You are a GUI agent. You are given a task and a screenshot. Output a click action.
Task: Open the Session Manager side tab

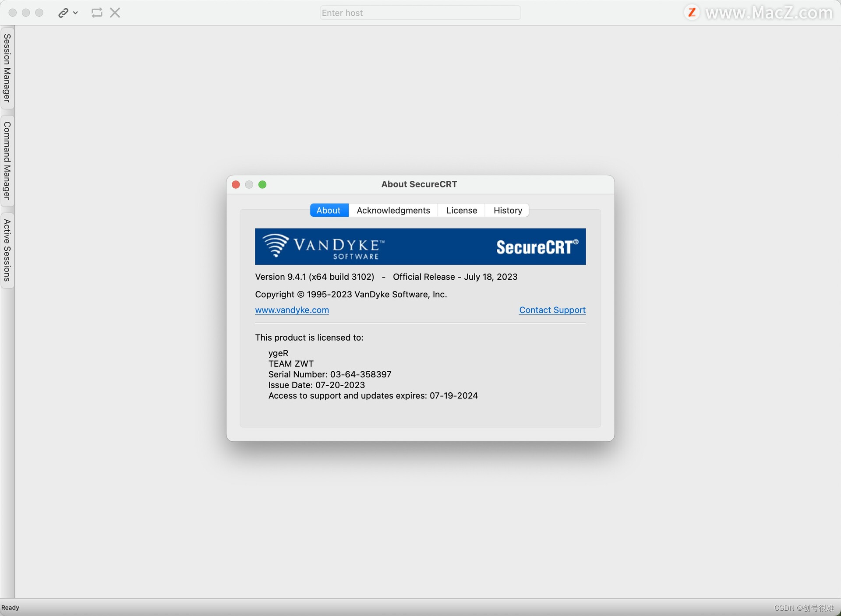point(7,68)
